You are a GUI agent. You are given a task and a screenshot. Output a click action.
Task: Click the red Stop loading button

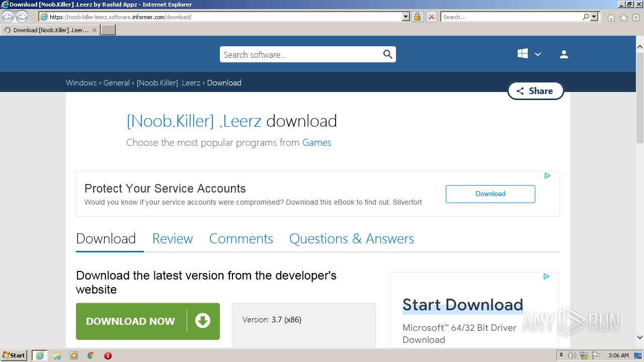coord(431,17)
